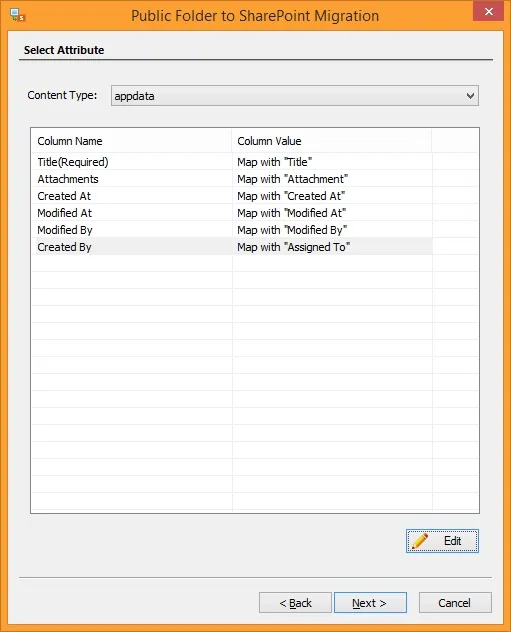Close the Public Folder to SharePoint Migration dialog
This screenshot has height=632, width=511.
(489, 11)
